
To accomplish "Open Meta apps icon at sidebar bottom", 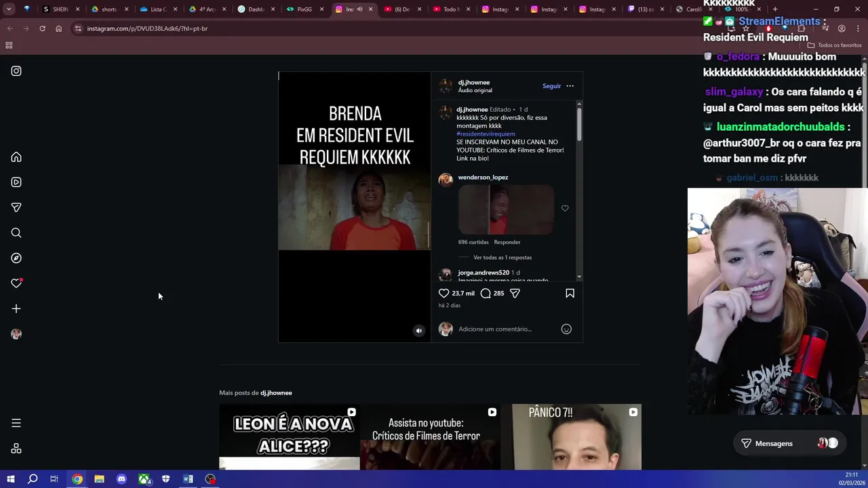I will pyautogui.click(x=16, y=449).
